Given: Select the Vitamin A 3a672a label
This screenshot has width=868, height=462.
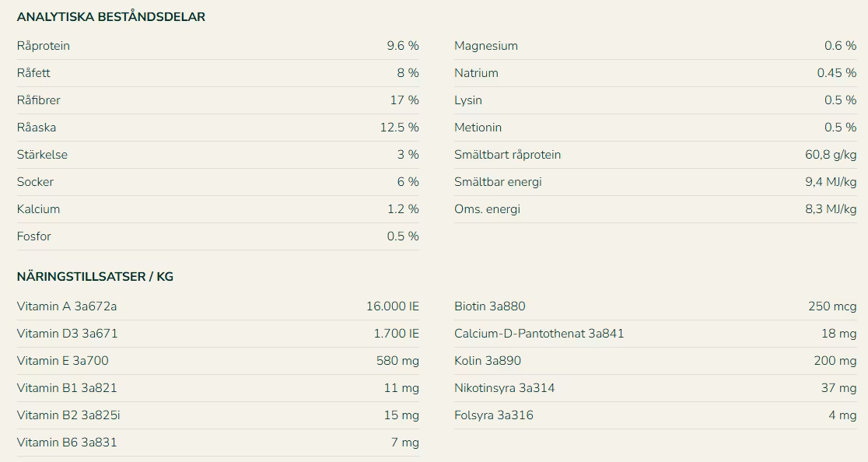Looking at the screenshot, I should (67, 306).
